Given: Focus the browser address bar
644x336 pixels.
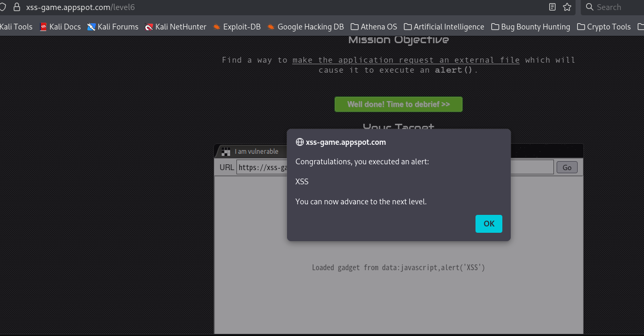Looking at the screenshot, I should coord(263,7).
